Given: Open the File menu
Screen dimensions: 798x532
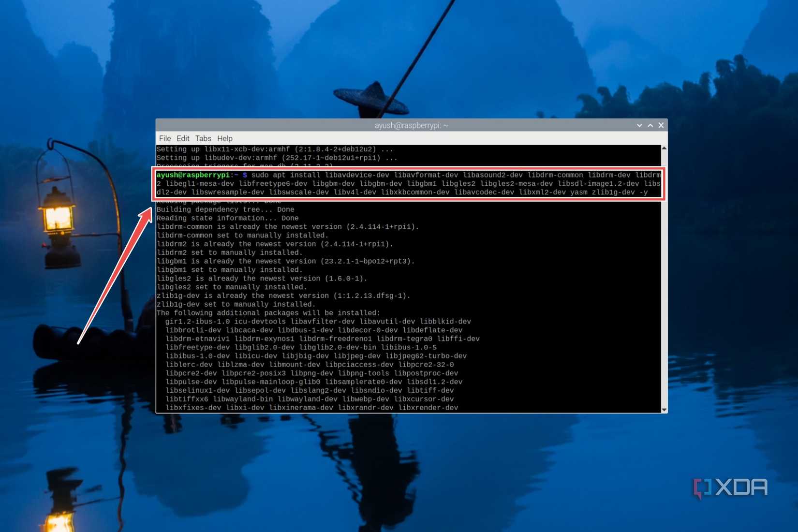Looking at the screenshot, I should [164, 138].
